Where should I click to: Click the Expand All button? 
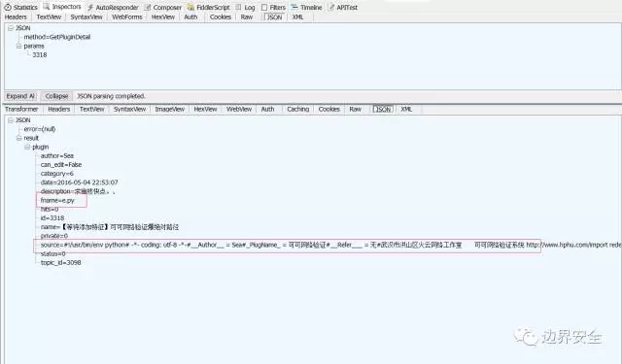(20, 96)
